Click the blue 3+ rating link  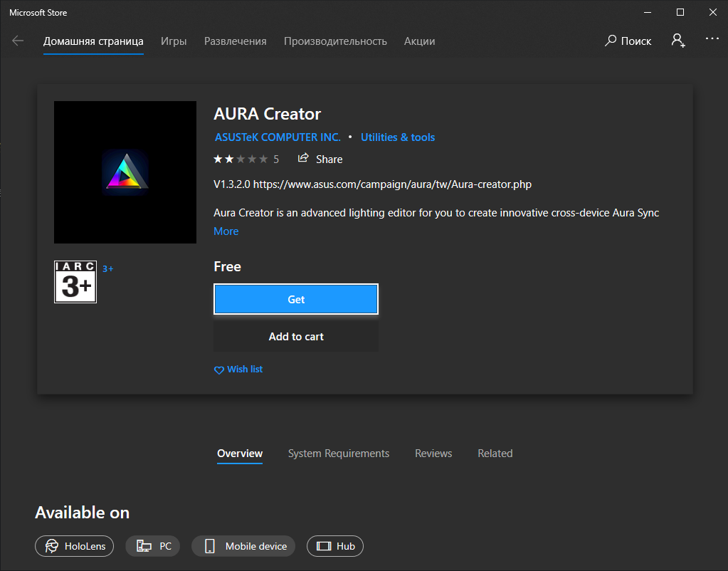click(107, 268)
